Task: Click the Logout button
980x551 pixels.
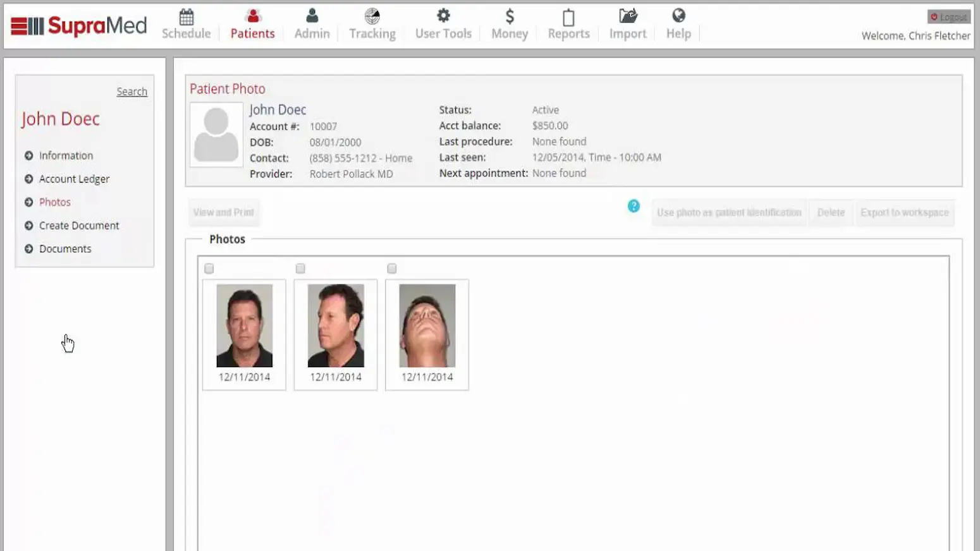Action: point(948,16)
